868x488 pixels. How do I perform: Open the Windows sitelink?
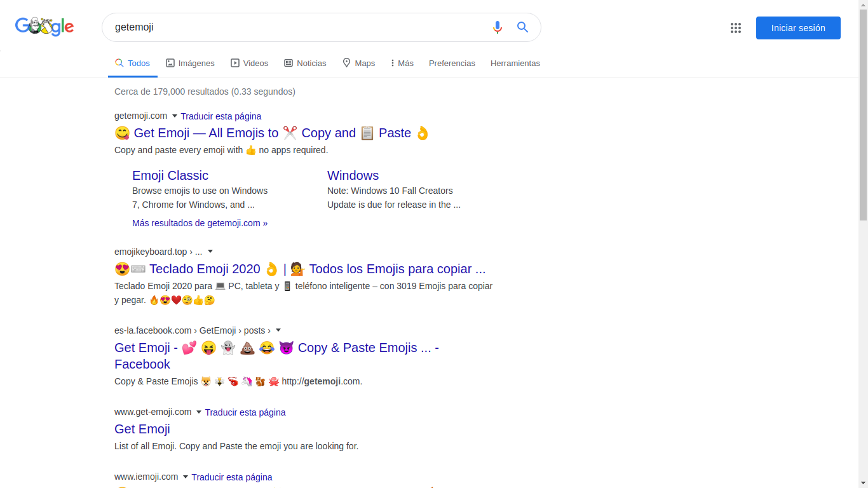353,175
